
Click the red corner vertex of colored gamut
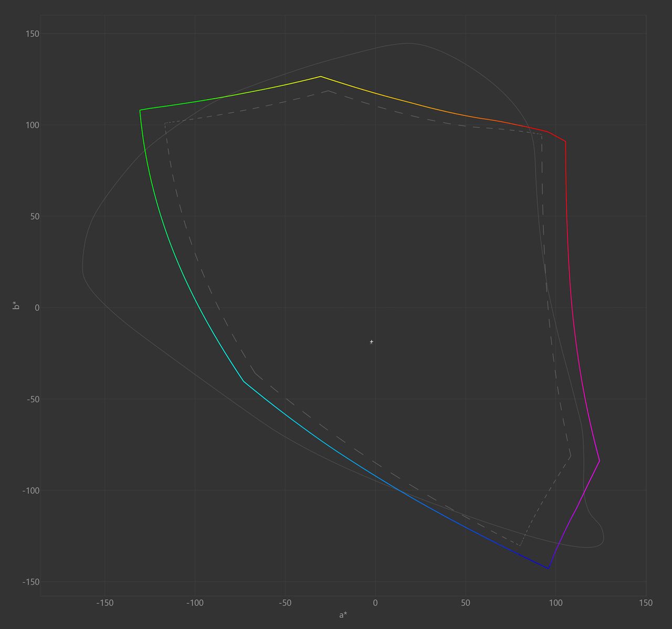[565, 141]
